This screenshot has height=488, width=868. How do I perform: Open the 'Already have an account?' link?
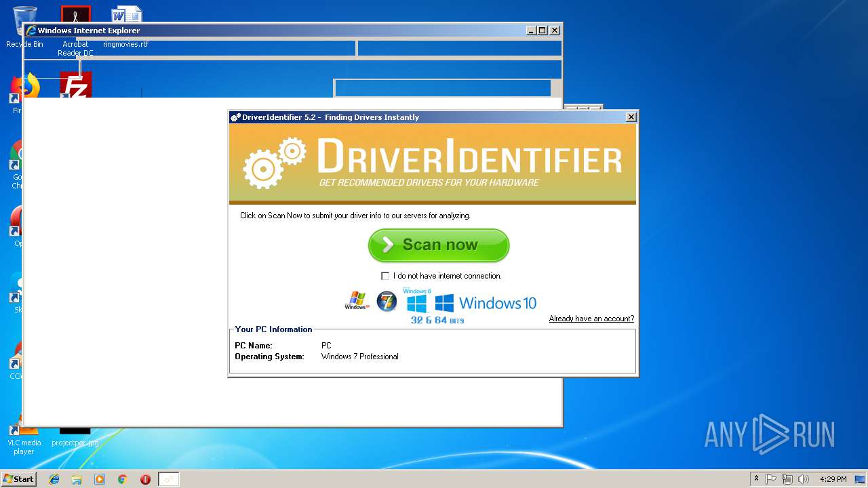point(591,319)
